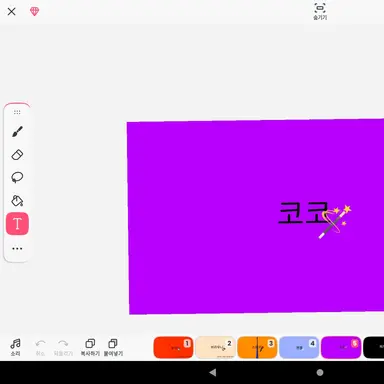Viewport: 384px width, 384px height.
Task: Open the 소리 sound menu
Action: click(15, 347)
